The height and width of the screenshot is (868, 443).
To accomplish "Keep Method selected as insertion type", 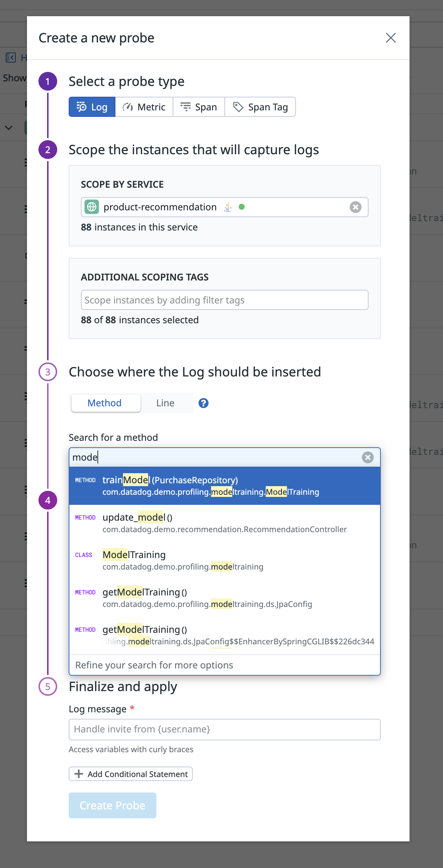I will click(x=105, y=403).
